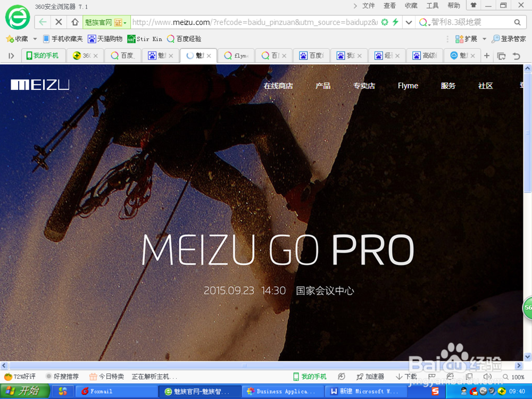The width and height of the screenshot is (532, 399).
Task: Click 好搜推荐 in the status bar
Action: (x=62, y=377)
